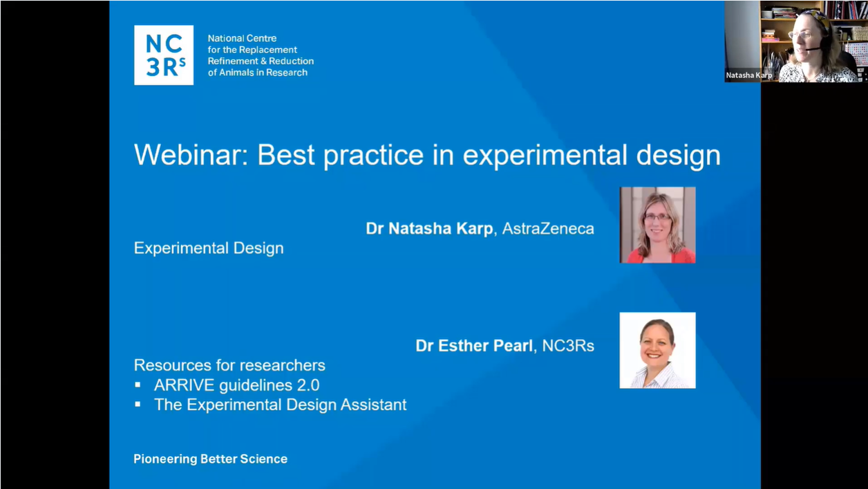This screenshot has height=489, width=868.
Task: Click Dr Natasha Karp's portrait photo
Action: click(657, 225)
